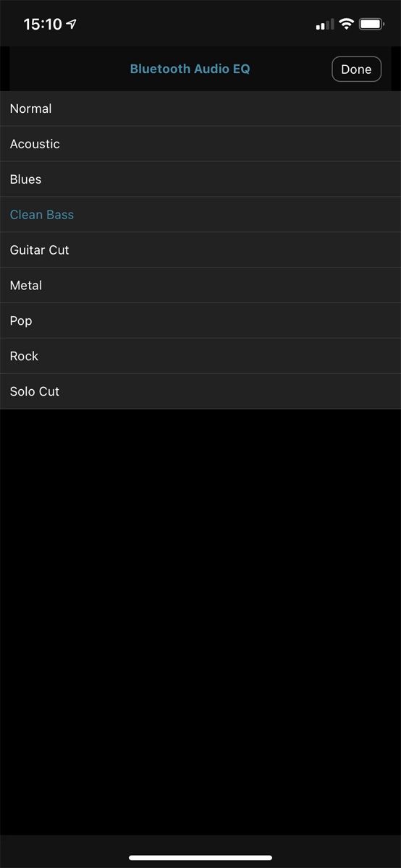The image size is (401, 868).
Task: Choose the Metal EQ preset
Action: tap(200, 286)
